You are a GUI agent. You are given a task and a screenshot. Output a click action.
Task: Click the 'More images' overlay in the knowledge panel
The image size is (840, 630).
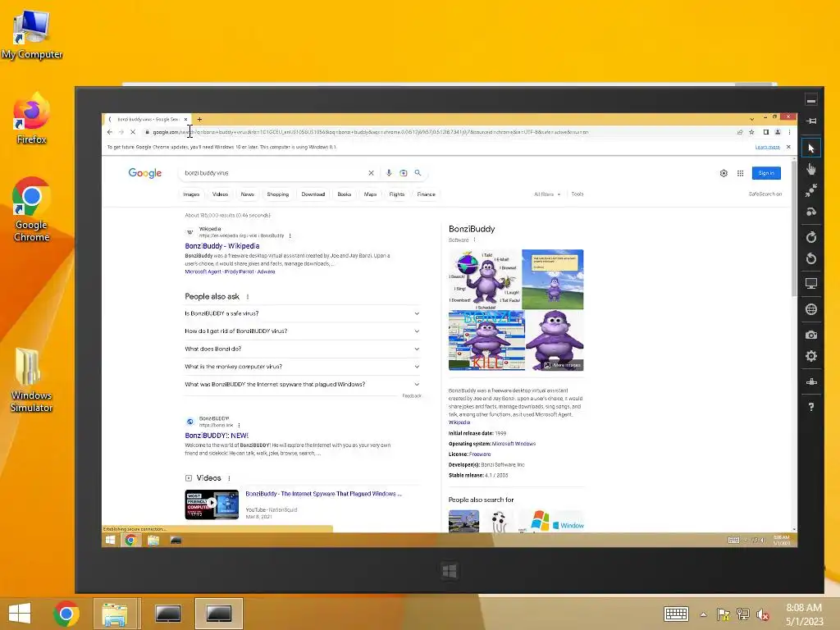563,365
